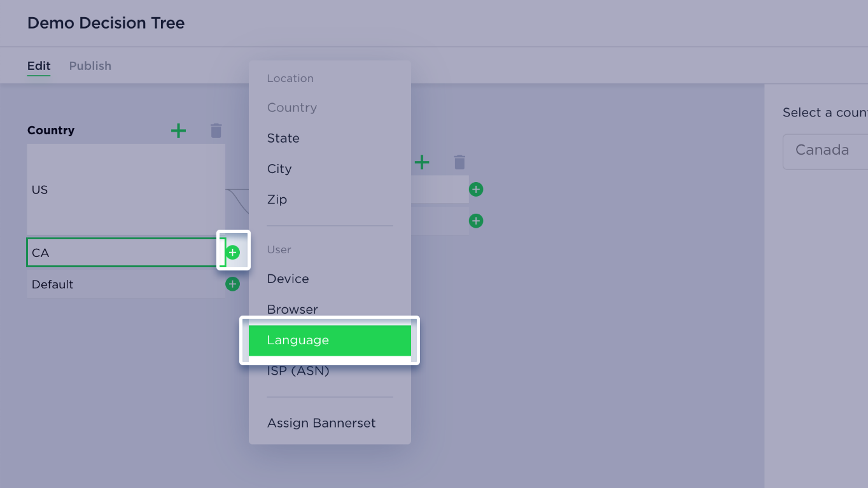Click the Demo Decision Tree title

point(106,24)
